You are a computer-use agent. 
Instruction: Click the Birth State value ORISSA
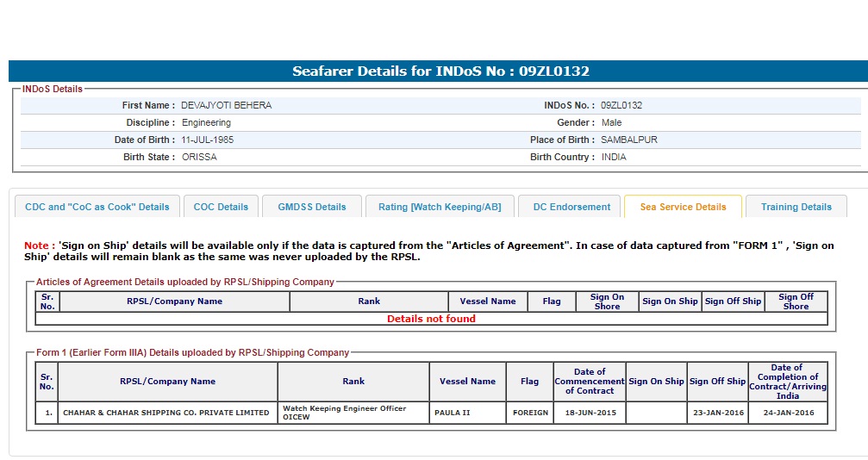(198, 157)
